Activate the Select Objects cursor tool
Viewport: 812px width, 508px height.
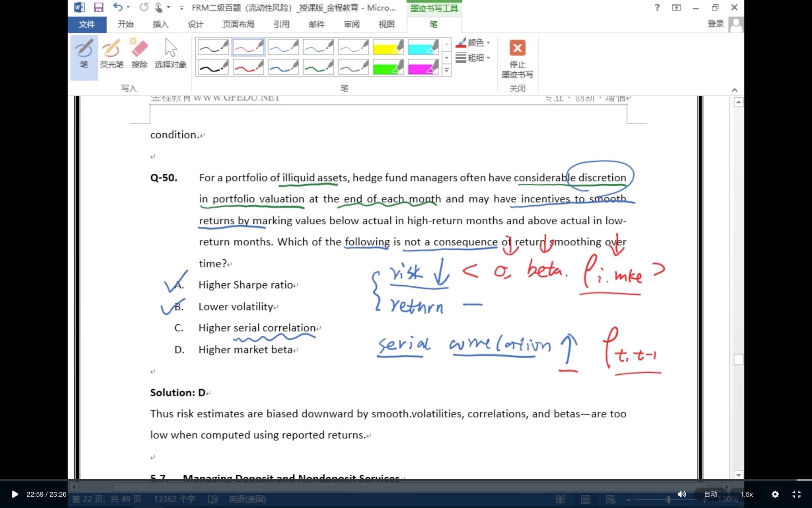click(171, 54)
